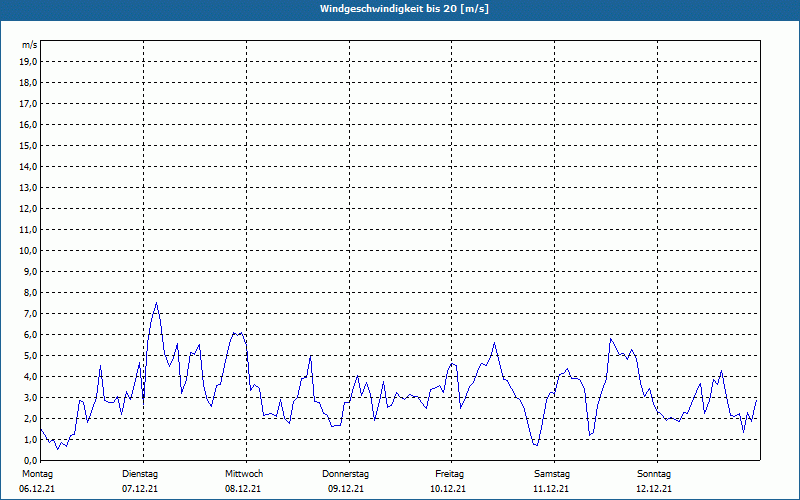Click the 14,0 y-axis value
The height and width of the screenshot is (500, 800).
click(29, 166)
